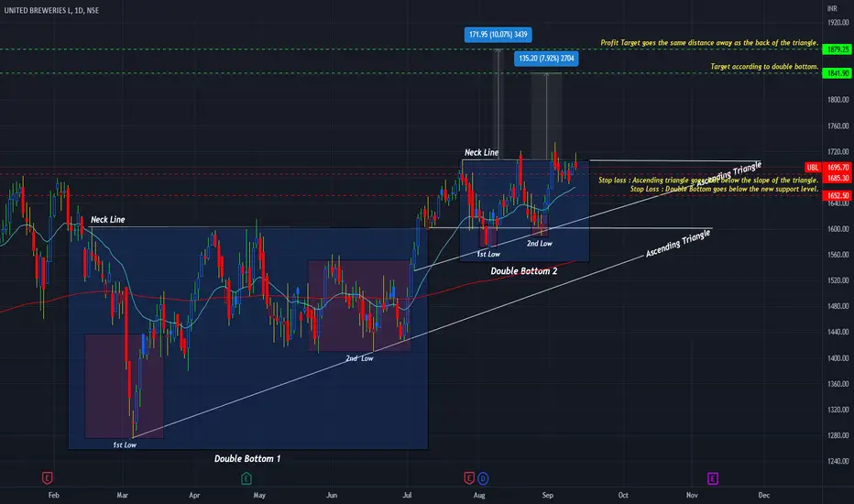This screenshot has width=854, height=504.
Task: Open the blue dividend D marker
Action: pos(483,478)
